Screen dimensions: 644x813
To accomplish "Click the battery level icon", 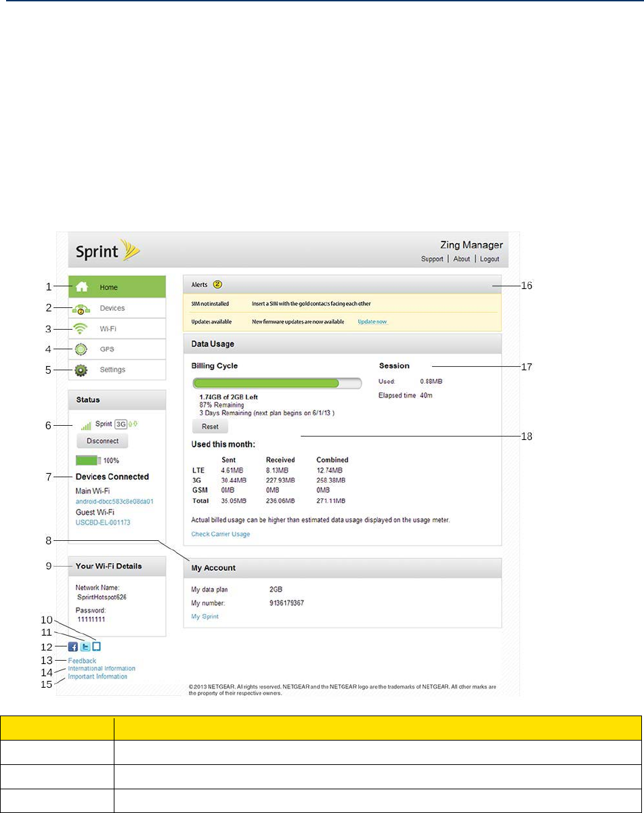I will coord(87,460).
